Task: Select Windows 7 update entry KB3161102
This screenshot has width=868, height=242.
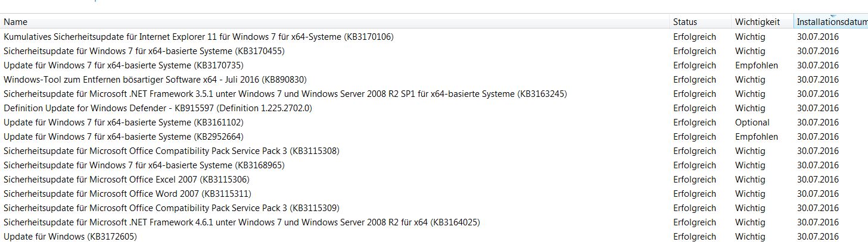Action: click(x=123, y=122)
